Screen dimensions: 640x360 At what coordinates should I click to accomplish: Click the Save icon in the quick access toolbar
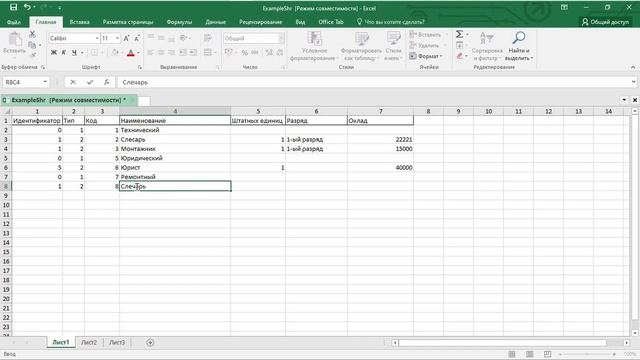click(13, 7)
